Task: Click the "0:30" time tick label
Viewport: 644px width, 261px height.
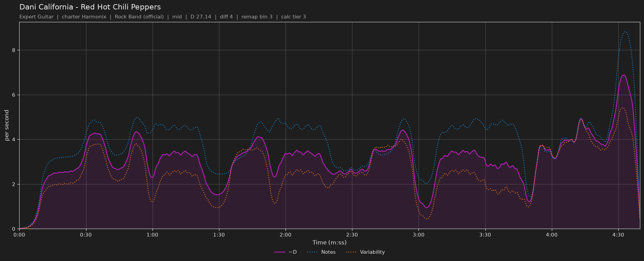Action: [x=86, y=235]
